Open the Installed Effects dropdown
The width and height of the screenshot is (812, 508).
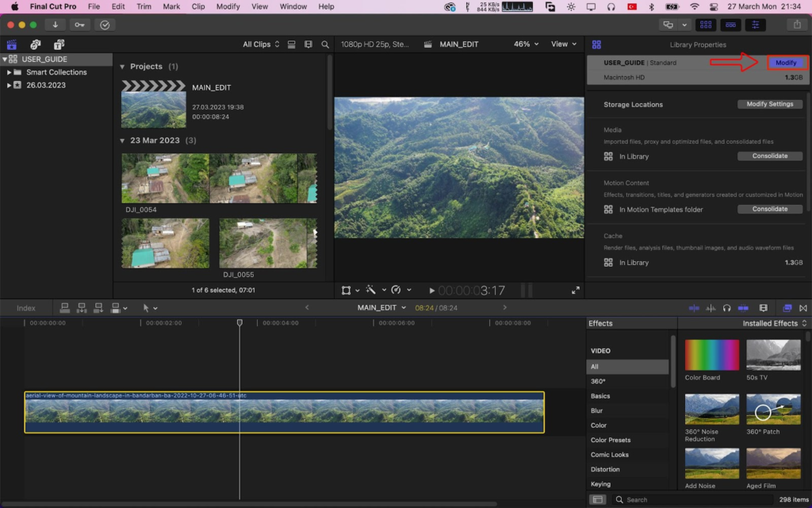[774, 323]
